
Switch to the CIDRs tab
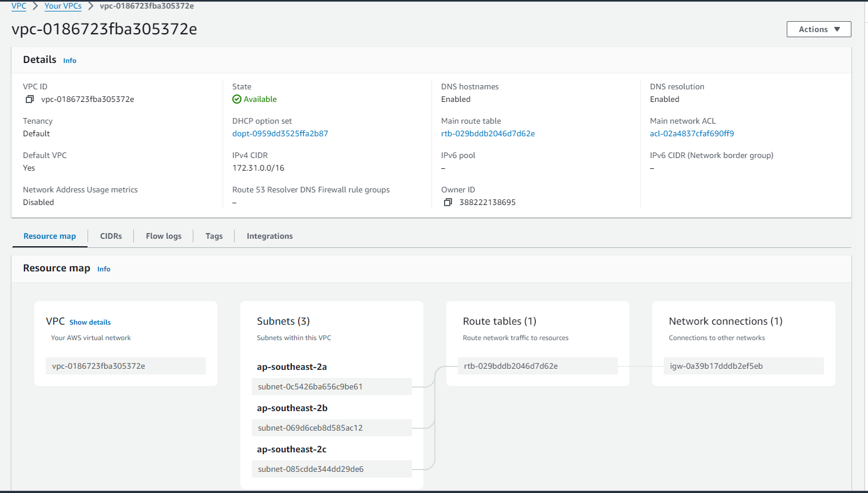tap(111, 236)
